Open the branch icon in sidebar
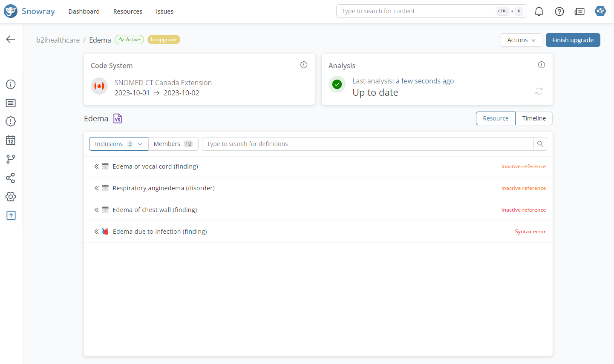 pos(11,159)
